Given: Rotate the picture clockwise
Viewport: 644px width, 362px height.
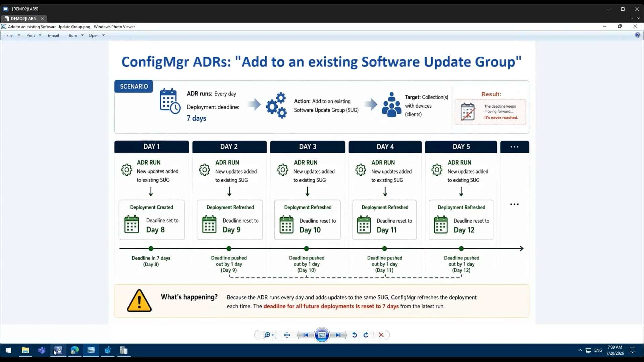Looking at the screenshot, I should [x=366, y=335].
